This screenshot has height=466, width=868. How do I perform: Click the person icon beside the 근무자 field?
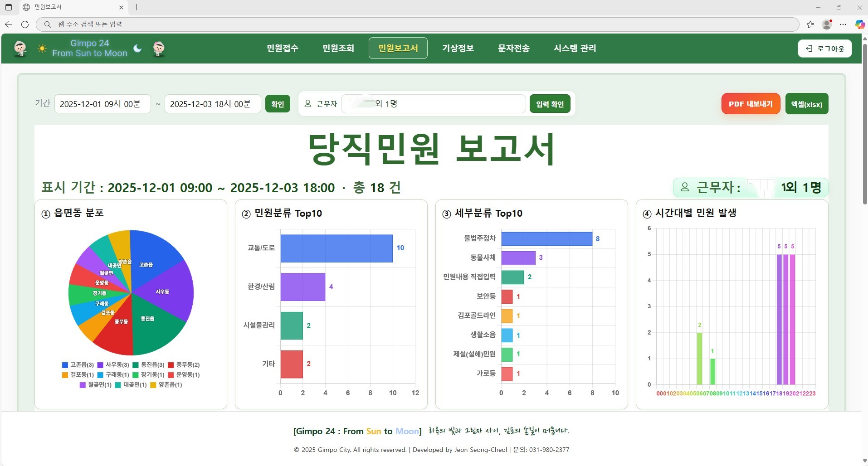pos(309,104)
